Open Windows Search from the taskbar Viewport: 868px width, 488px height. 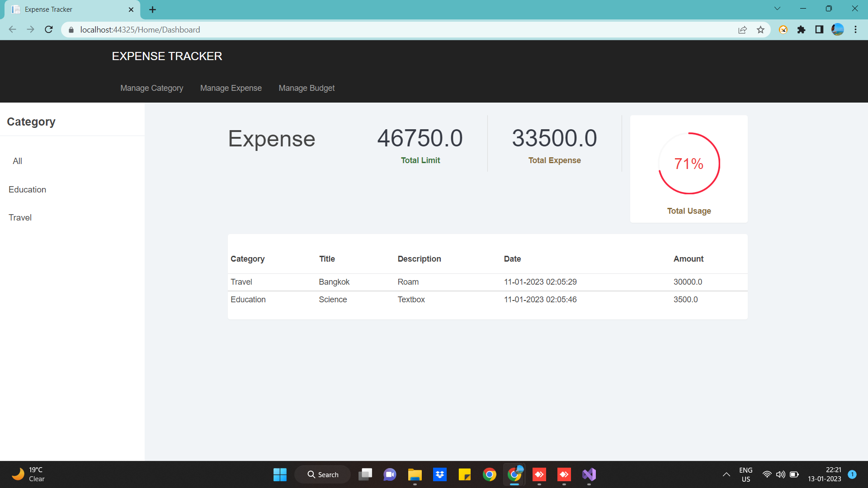322,474
